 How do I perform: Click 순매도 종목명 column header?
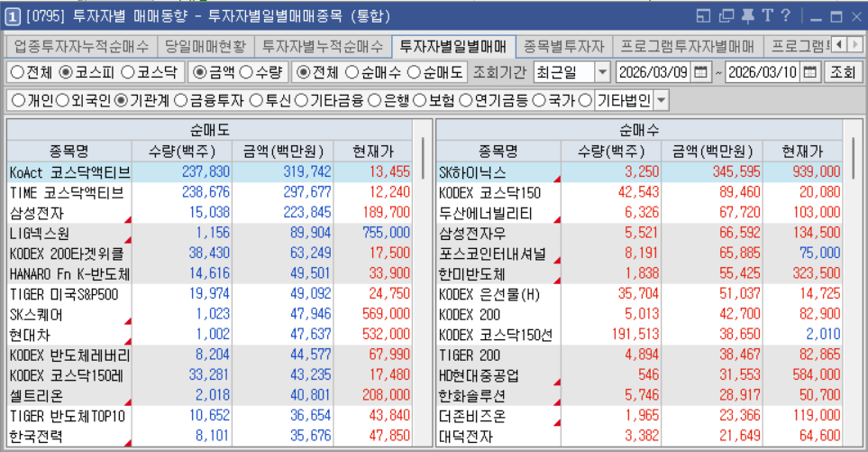pyautogui.click(x=69, y=152)
